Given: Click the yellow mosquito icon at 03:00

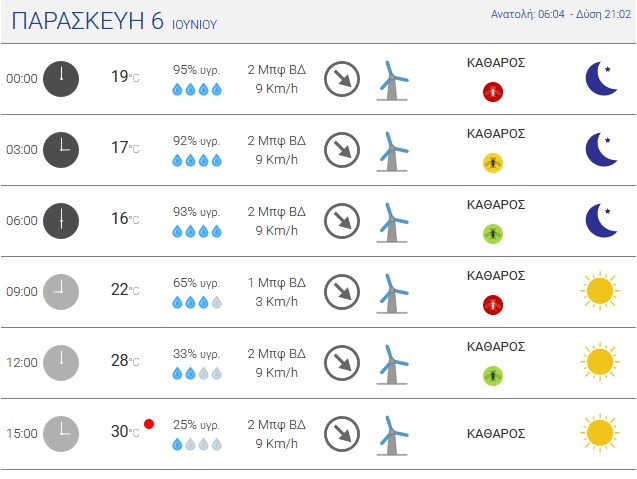Looking at the screenshot, I should pyautogui.click(x=493, y=163).
